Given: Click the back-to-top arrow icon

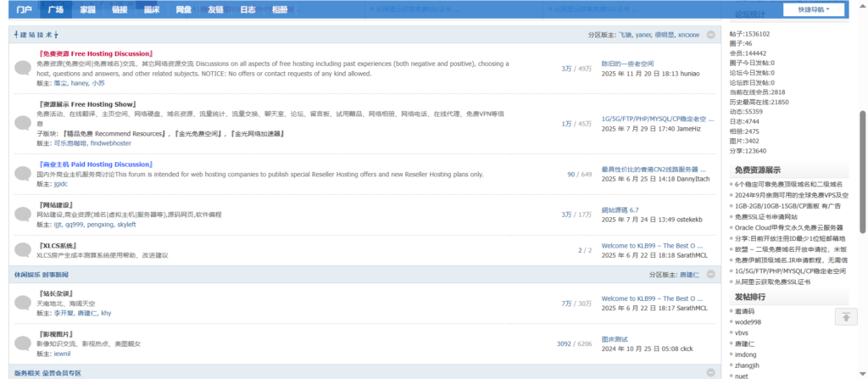Looking at the screenshot, I should (845, 316).
